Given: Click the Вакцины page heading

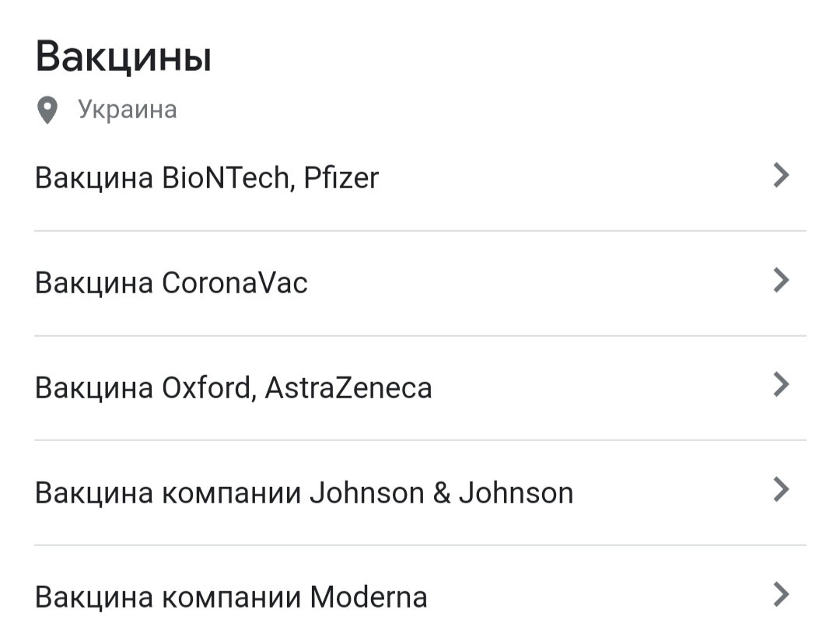Looking at the screenshot, I should pos(123,56).
